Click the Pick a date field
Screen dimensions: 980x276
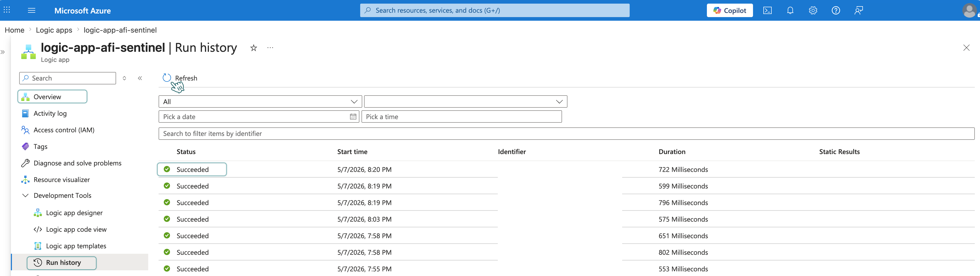(259, 117)
